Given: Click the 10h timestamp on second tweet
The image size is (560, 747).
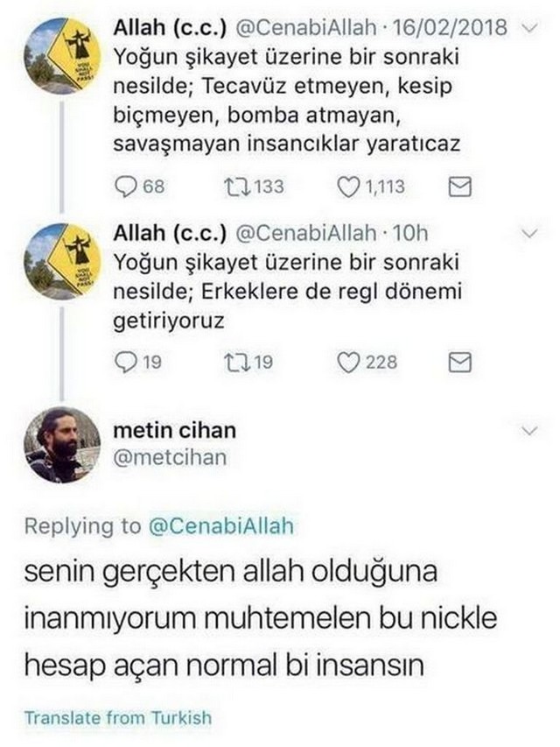Looking at the screenshot, I should (x=410, y=233).
